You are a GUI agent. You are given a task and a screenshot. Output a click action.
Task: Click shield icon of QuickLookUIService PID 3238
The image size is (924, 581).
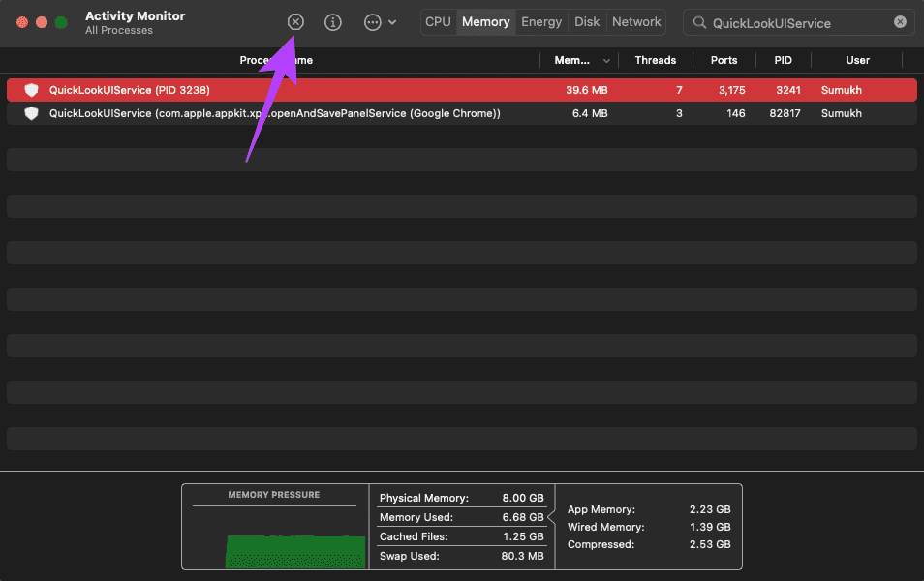pyautogui.click(x=31, y=89)
